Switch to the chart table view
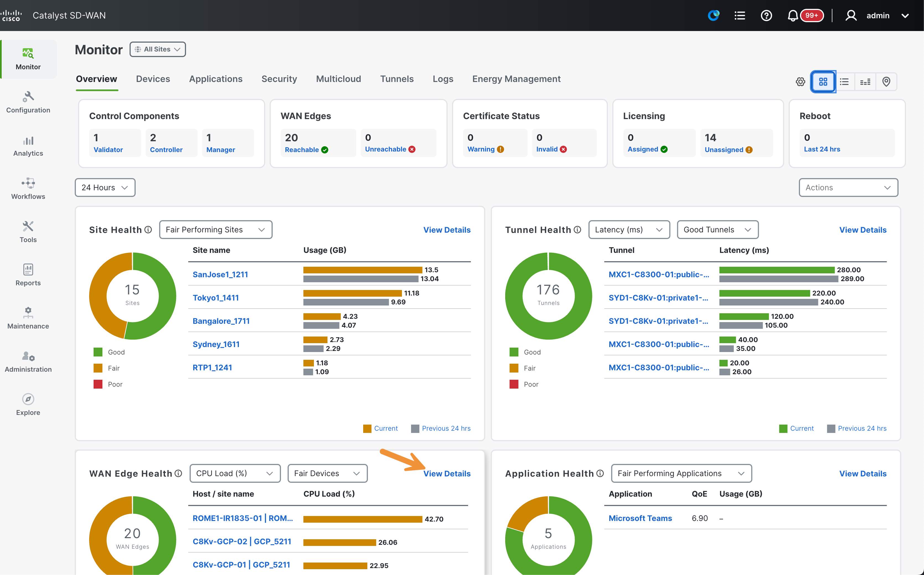Image resolution: width=924 pixels, height=575 pixels. click(865, 82)
